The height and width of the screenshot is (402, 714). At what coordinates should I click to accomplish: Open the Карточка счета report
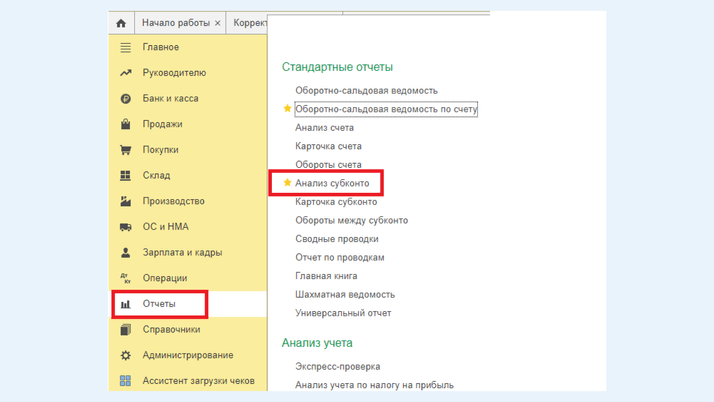[x=328, y=146]
